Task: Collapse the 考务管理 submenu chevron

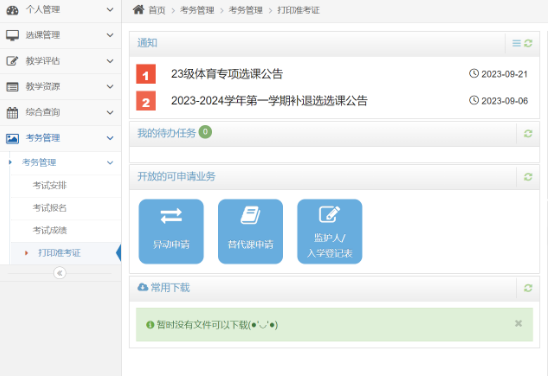Action: [x=110, y=163]
